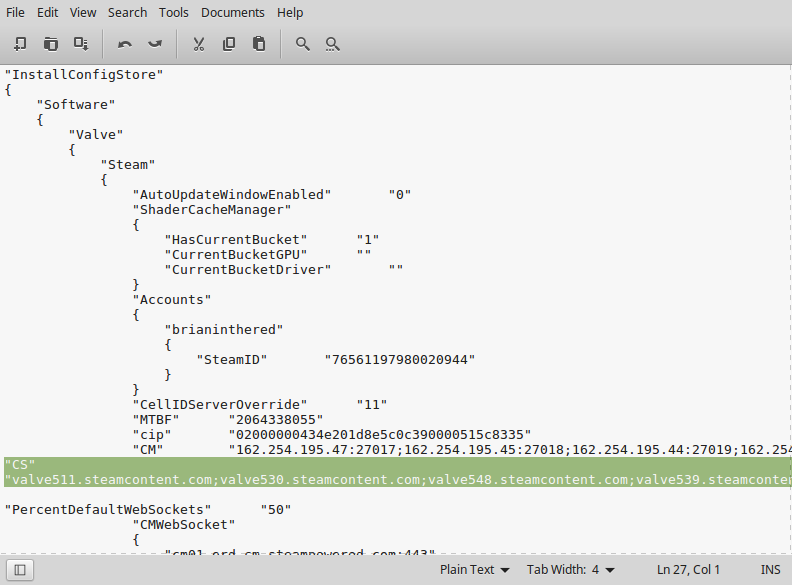
Task: Undo the last edit
Action: [x=125, y=44]
